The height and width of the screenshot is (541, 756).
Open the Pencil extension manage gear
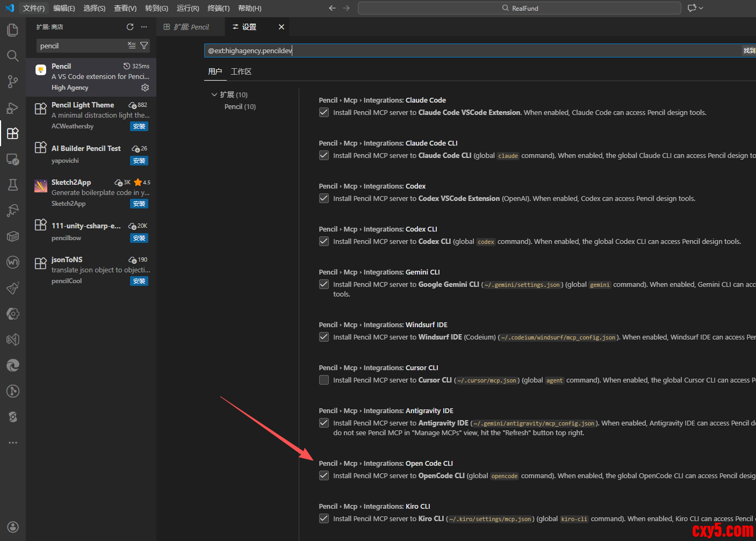point(145,88)
